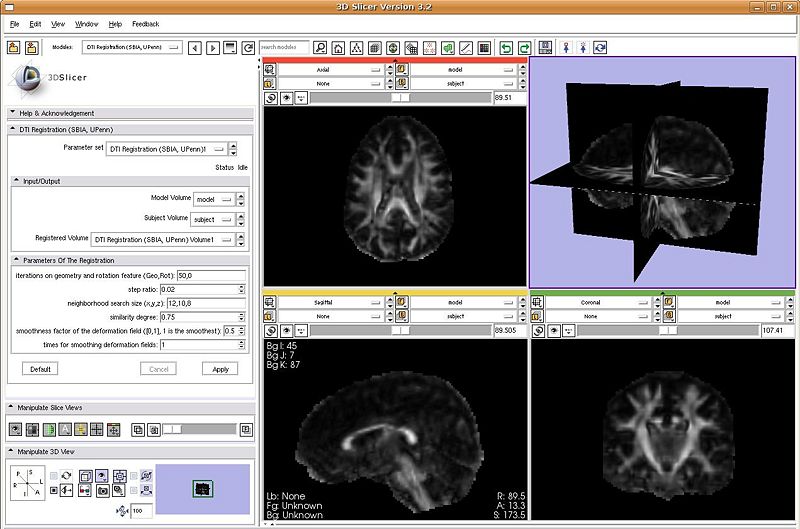This screenshot has width=800, height=529.
Task: Click the module search magnifier icon
Action: 320,47
